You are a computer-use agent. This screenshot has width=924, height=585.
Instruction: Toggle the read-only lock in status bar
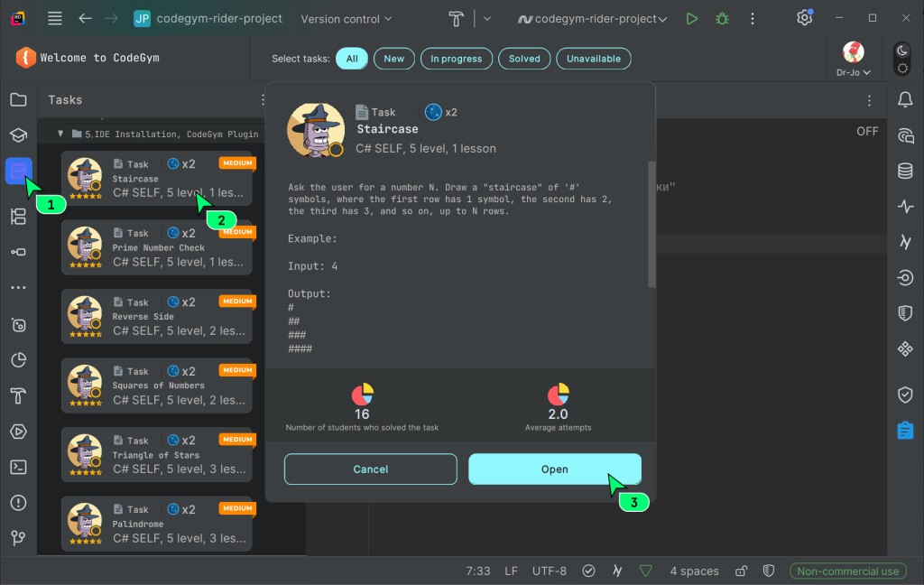tap(741, 571)
